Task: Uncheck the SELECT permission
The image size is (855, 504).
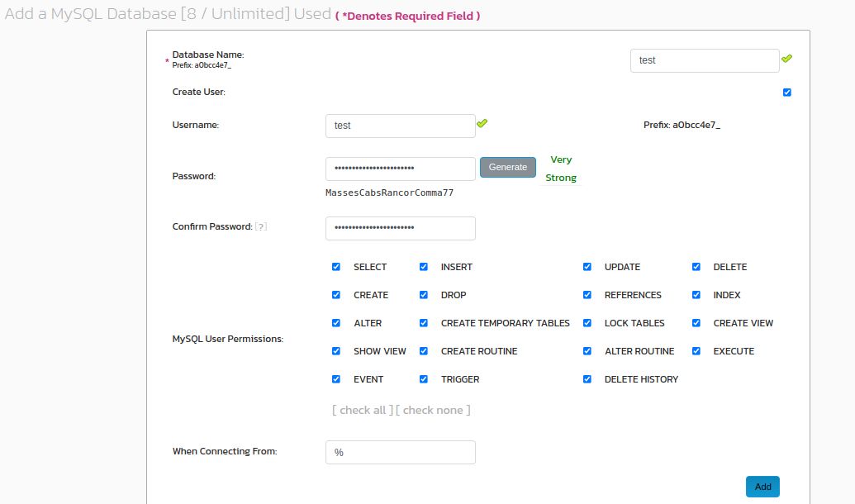Action: click(336, 266)
